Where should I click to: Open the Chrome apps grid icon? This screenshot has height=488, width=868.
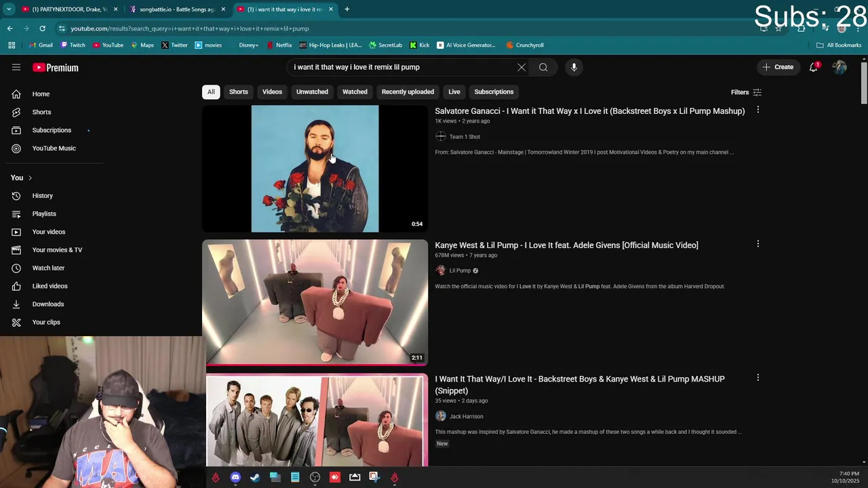(x=12, y=45)
